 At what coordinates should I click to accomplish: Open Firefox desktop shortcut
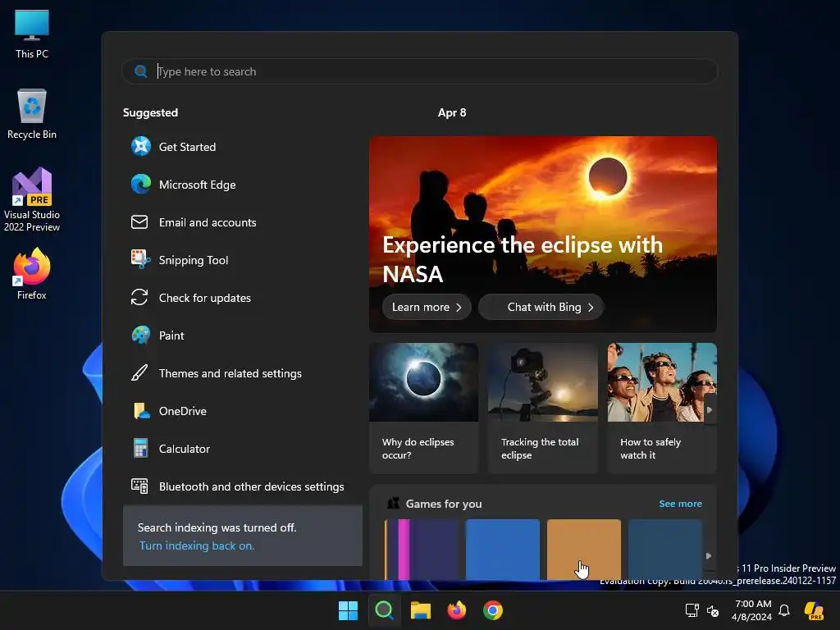(32, 274)
